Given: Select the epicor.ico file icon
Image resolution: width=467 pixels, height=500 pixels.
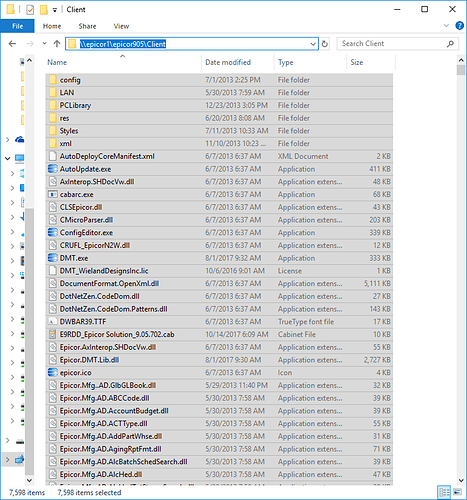Looking at the screenshot, I should [x=53, y=372].
